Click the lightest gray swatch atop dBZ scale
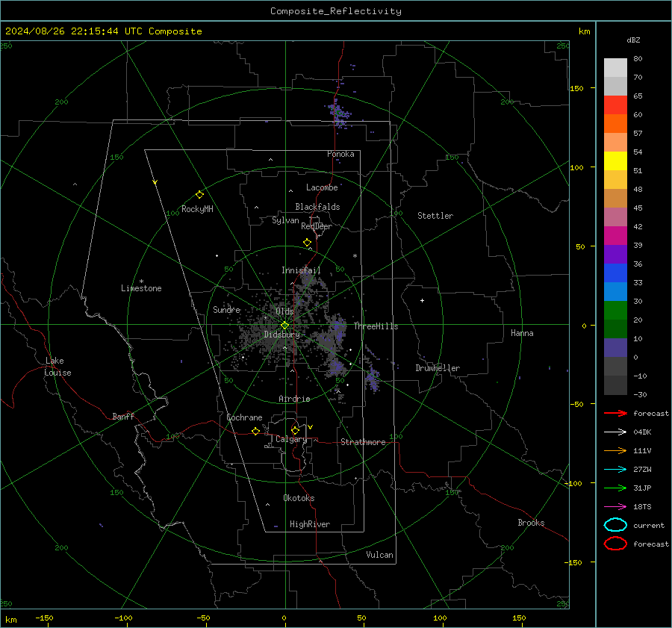The height and width of the screenshot is (628, 672). point(615,68)
